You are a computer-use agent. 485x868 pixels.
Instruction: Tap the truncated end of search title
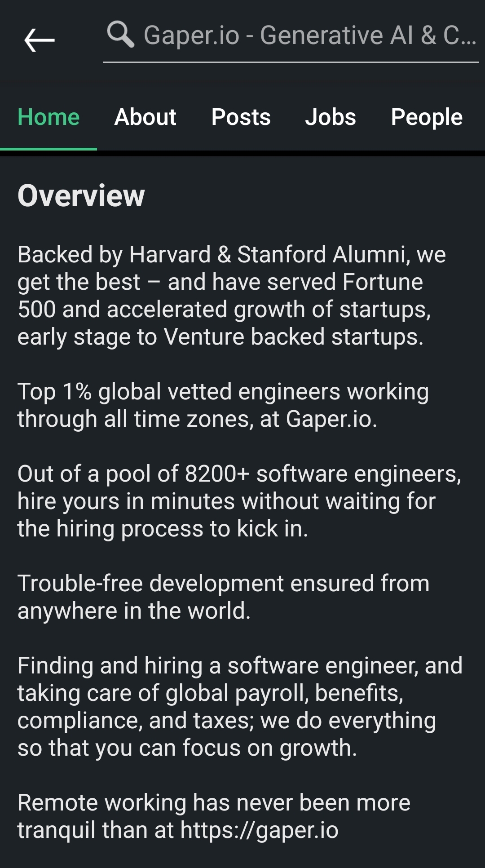coord(460,35)
